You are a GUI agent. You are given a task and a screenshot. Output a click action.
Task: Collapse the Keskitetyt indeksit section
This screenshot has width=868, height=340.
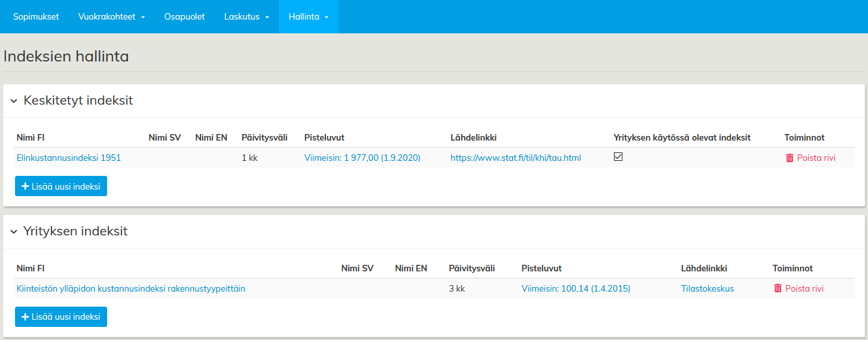[x=14, y=101]
